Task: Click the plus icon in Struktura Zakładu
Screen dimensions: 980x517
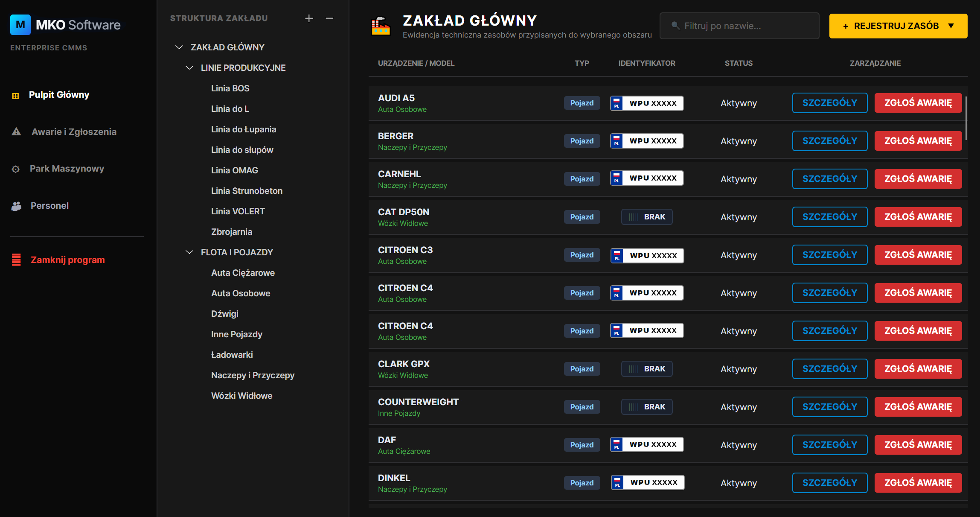Action: tap(309, 18)
